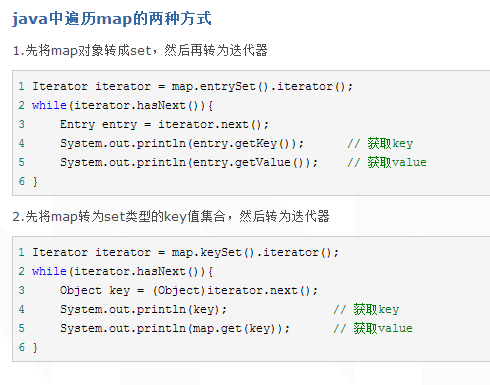Viewport: 490px width, 385px height.
Task: Click the first while keyword in first code block
Action: [x=49, y=105]
